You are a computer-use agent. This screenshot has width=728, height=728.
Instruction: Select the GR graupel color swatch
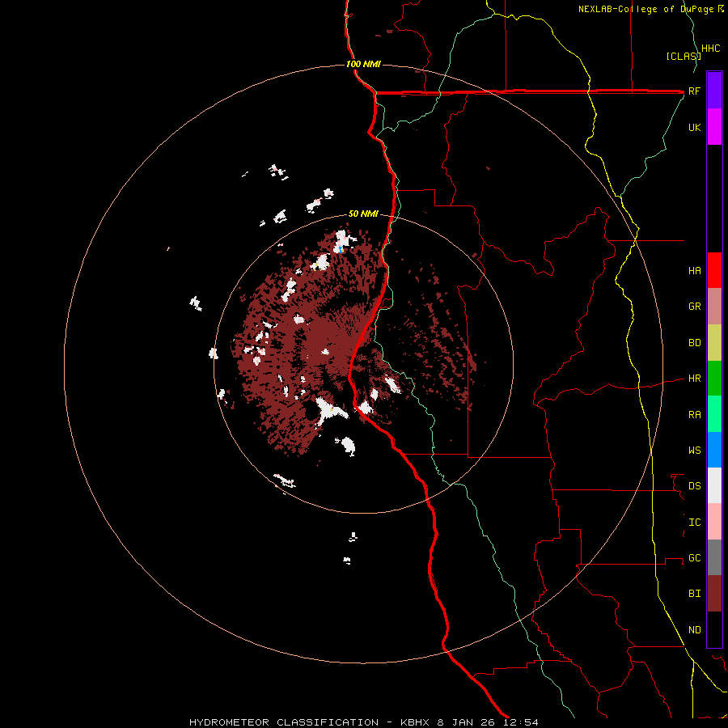click(714, 307)
